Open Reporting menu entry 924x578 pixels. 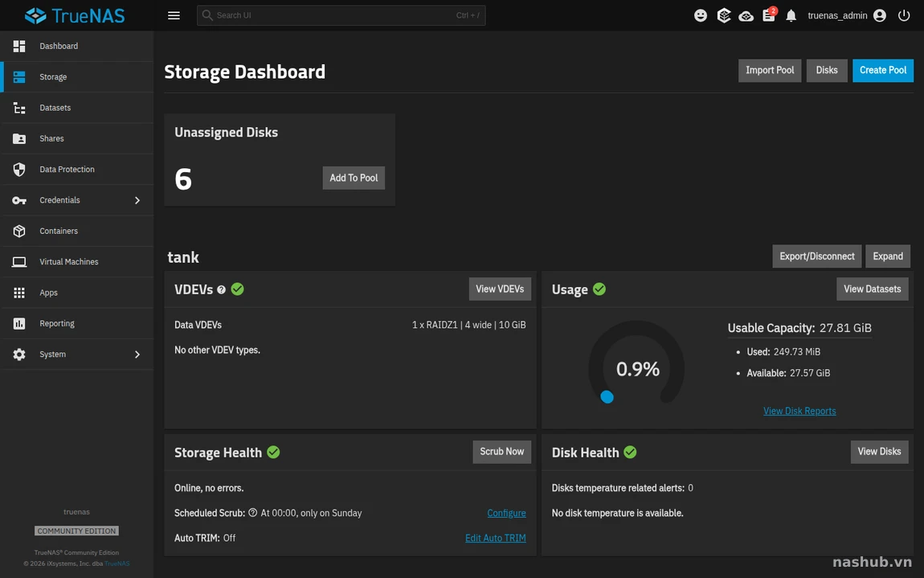(x=77, y=323)
